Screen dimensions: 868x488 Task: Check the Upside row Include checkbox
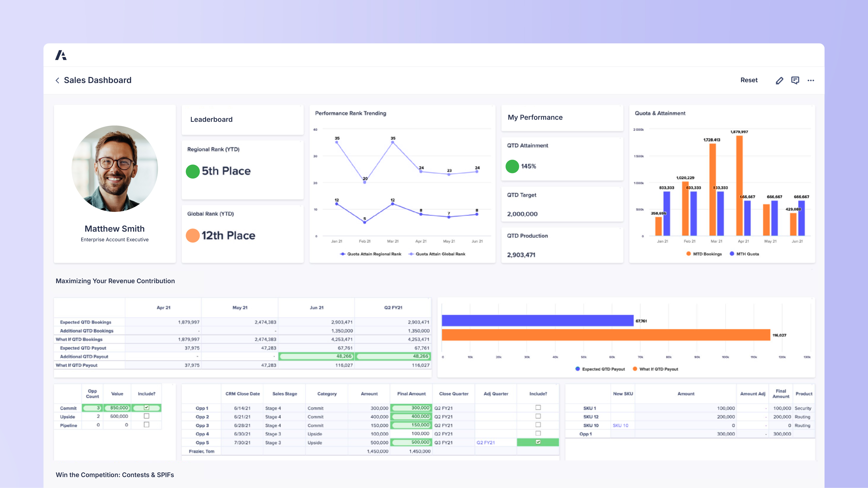pos(147,416)
